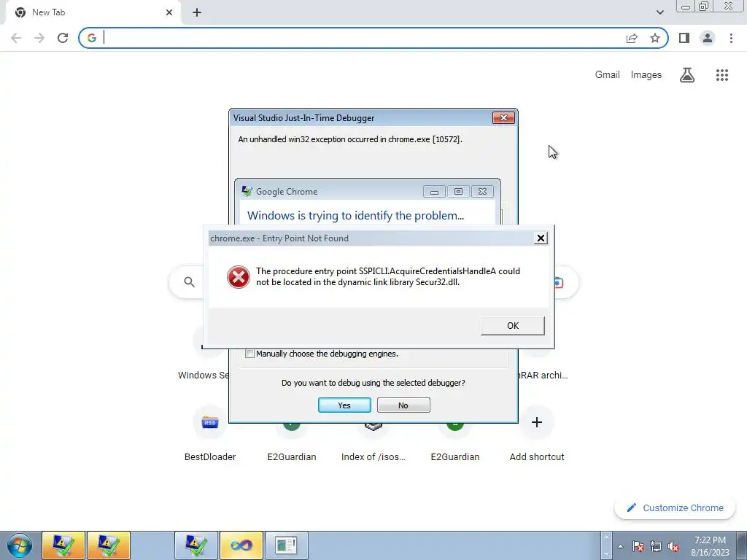Screen dimensions: 747x560
Task: Reload the current page
Action: 63,38
